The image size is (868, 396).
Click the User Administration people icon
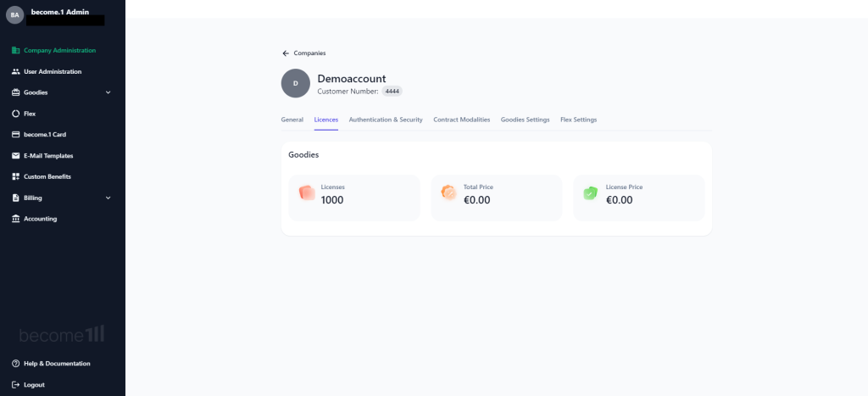point(15,71)
